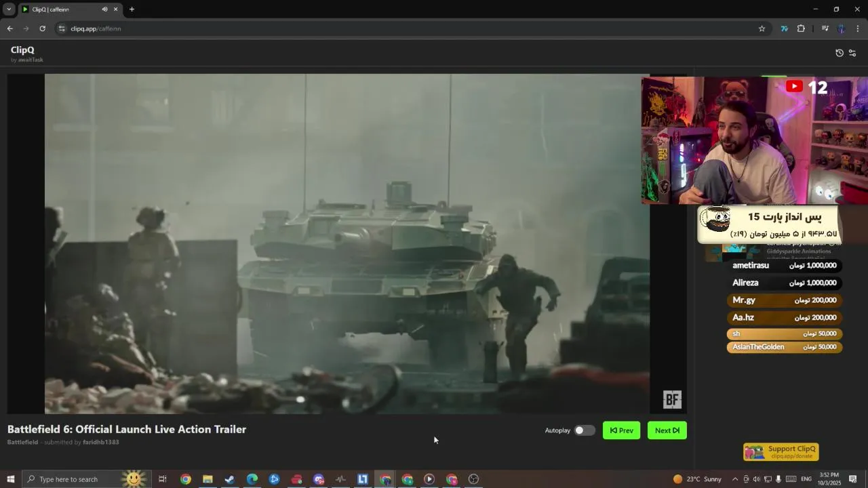The width and height of the screenshot is (868, 488).
Task: Open the 7TV extension icon
Action: point(785,28)
